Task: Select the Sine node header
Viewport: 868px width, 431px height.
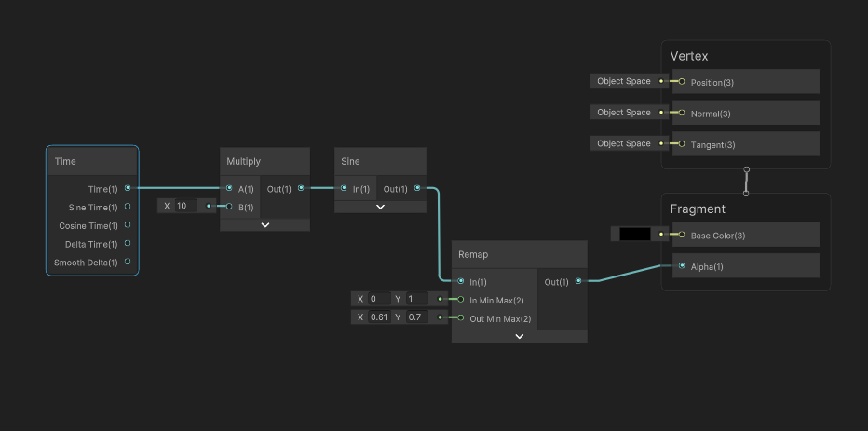Action: (x=380, y=162)
